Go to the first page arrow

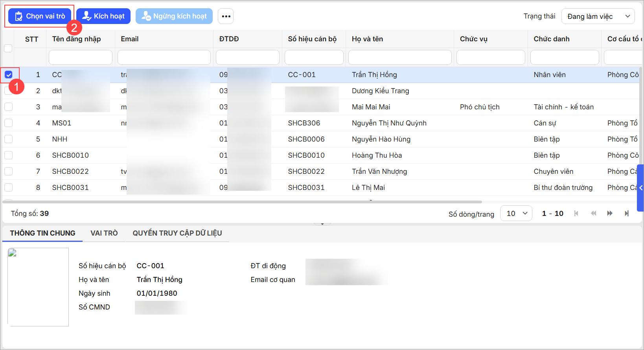pos(576,213)
